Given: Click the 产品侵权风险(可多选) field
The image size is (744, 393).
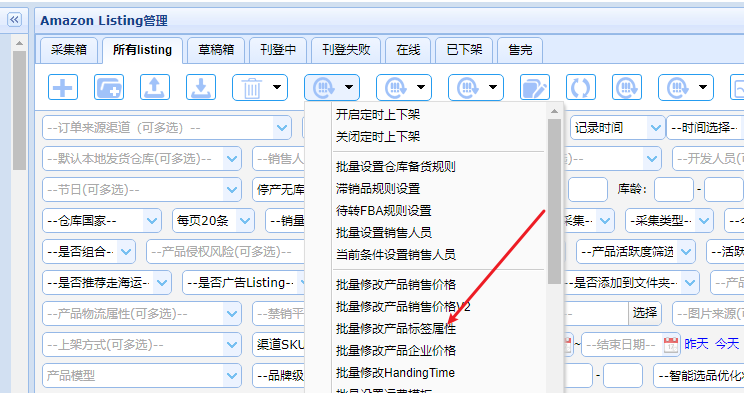Looking at the screenshot, I should click(x=225, y=252).
